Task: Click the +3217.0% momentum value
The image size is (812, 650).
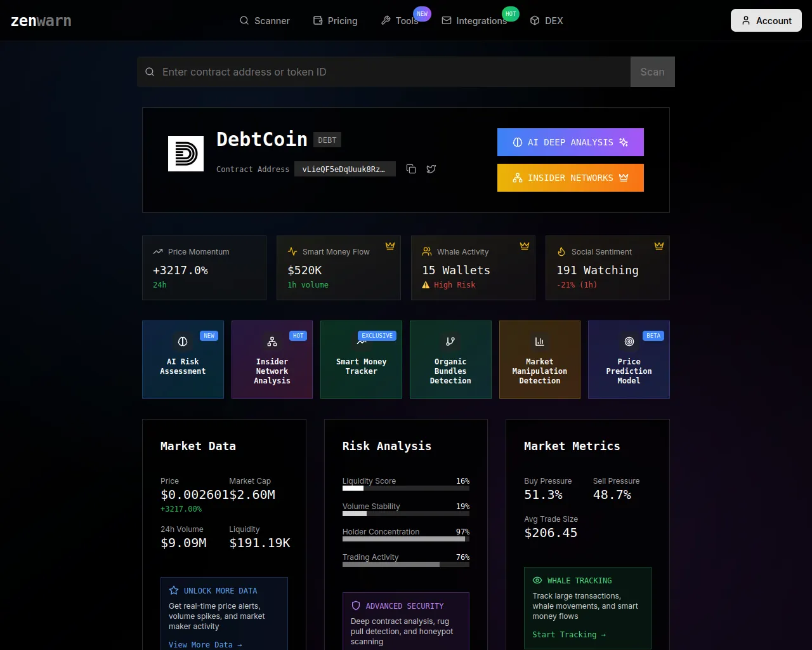Action: 180,270
